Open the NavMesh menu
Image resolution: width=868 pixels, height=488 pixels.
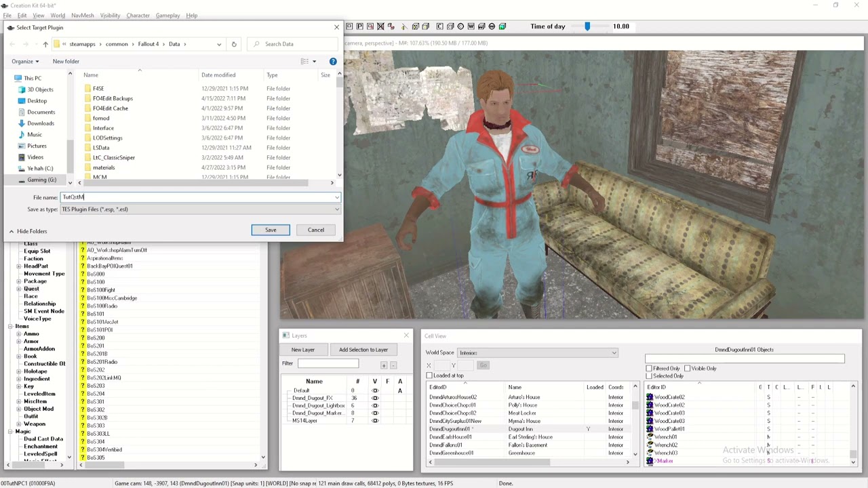[83, 16]
